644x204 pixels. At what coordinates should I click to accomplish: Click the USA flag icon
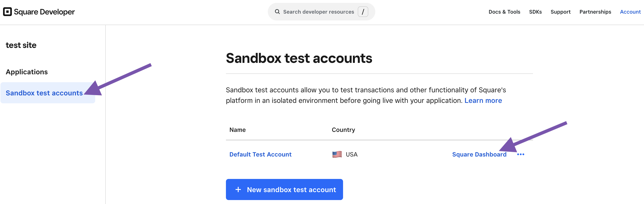[x=337, y=154]
